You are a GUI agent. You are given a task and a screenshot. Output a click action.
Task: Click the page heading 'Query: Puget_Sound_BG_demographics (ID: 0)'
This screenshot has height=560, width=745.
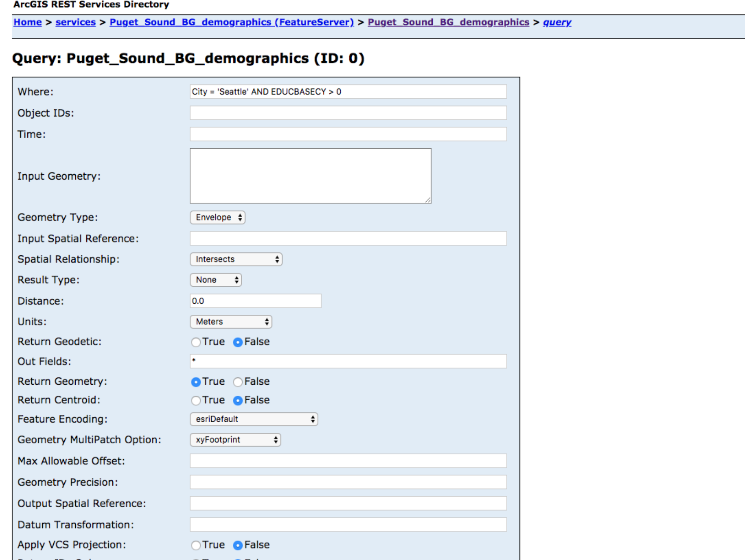(188, 59)
